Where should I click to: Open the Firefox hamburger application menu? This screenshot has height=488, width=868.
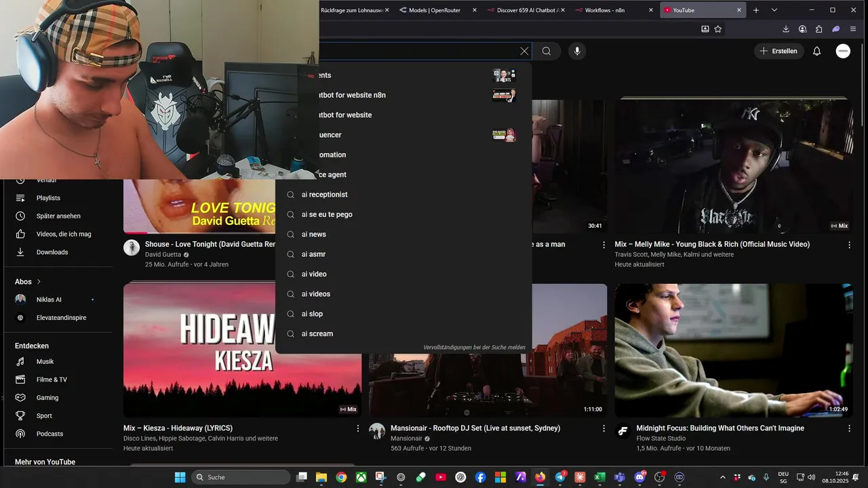tap(853, 29)
